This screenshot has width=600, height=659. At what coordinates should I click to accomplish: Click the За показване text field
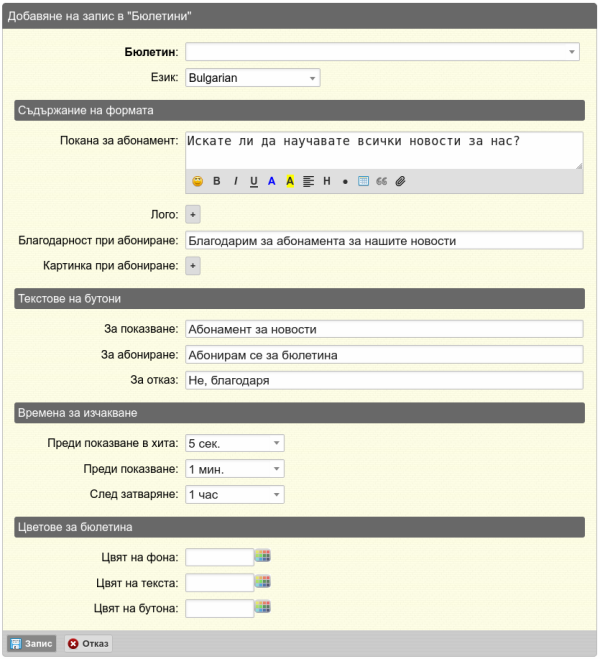[384, 329]
